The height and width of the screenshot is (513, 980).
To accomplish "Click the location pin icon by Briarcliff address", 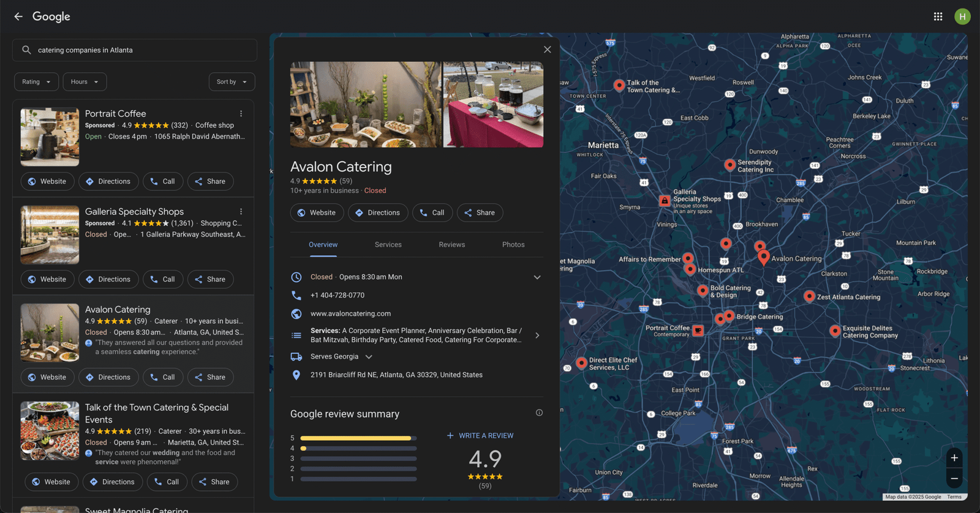I will [296, 375].
